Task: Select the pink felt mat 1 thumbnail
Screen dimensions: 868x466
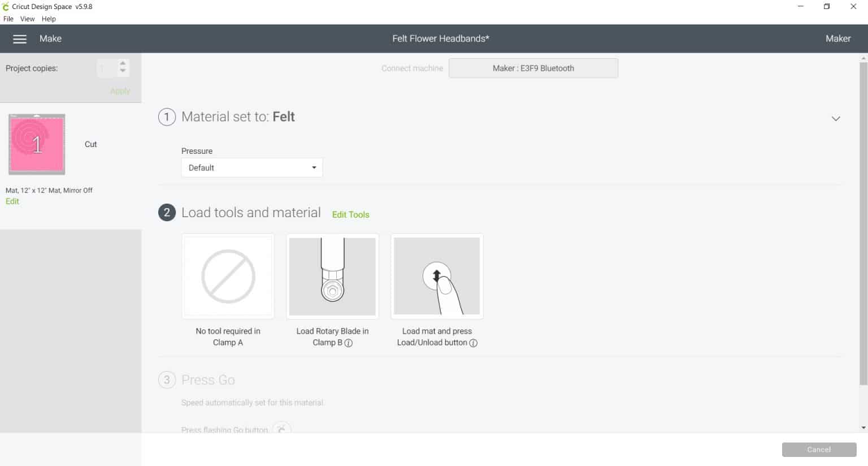Action: 37,144
